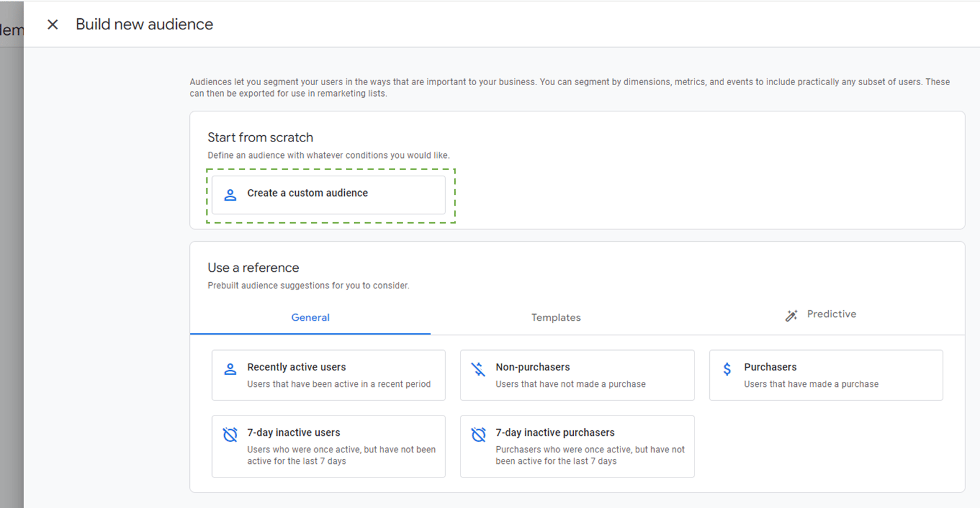Click the Start from scratch heading
The width and height of the screenshot is (980, 508).
pyautogui.click(x=260, y=138)
